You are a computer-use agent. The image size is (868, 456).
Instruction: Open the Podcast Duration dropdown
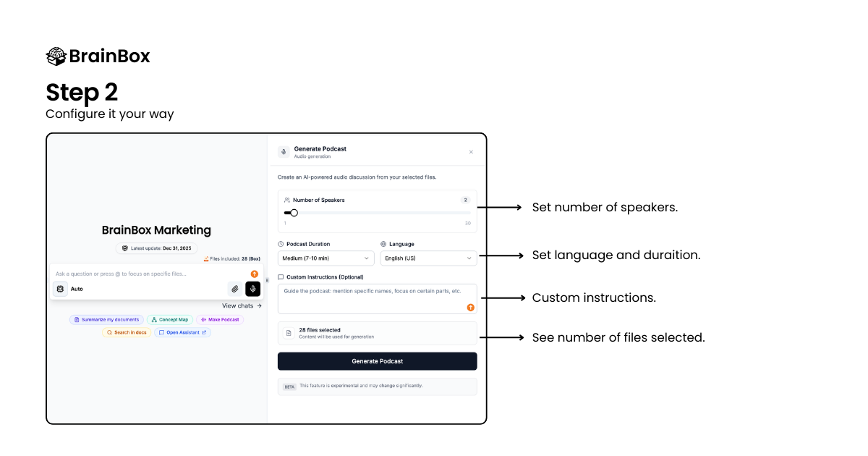pos(325,258)
